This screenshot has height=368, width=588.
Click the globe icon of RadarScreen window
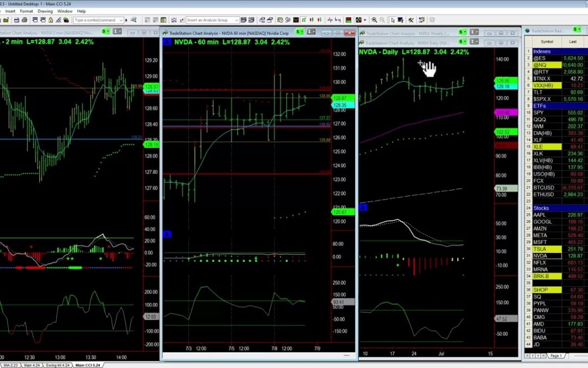tap(527, 31)
